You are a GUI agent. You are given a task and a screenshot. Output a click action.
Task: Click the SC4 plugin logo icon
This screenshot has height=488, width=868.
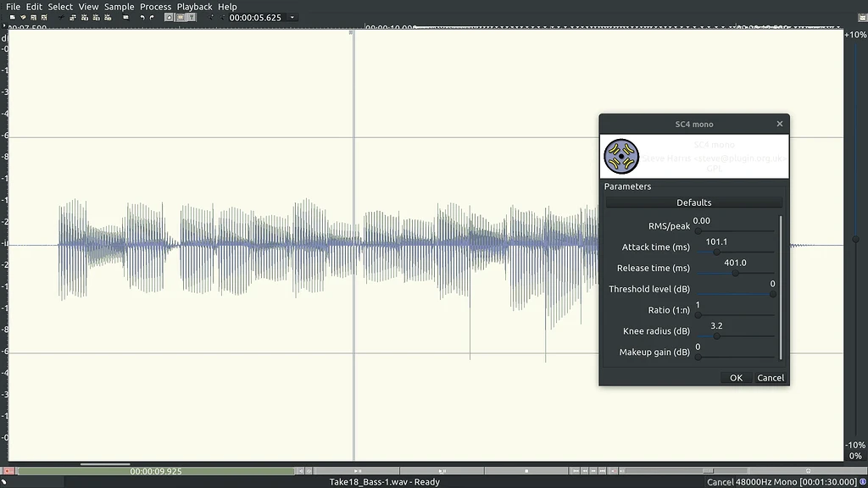[621, 157]
